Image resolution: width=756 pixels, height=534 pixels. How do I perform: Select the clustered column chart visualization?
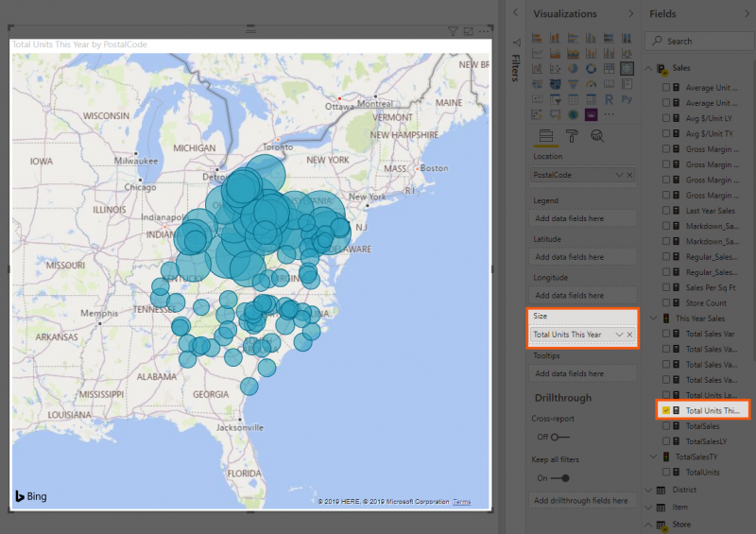tap(591, 38)
